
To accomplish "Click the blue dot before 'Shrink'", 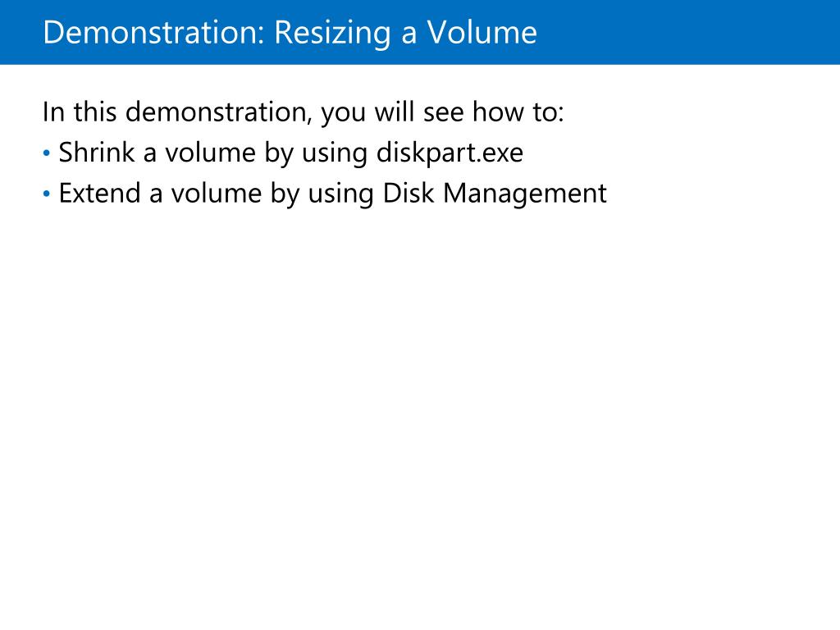I will 47,153.
